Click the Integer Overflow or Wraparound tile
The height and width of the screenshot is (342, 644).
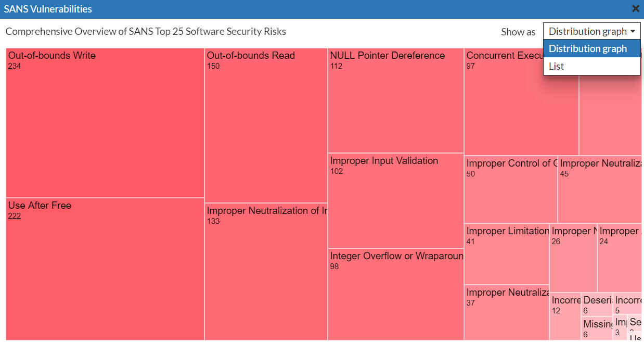[395, 294]
